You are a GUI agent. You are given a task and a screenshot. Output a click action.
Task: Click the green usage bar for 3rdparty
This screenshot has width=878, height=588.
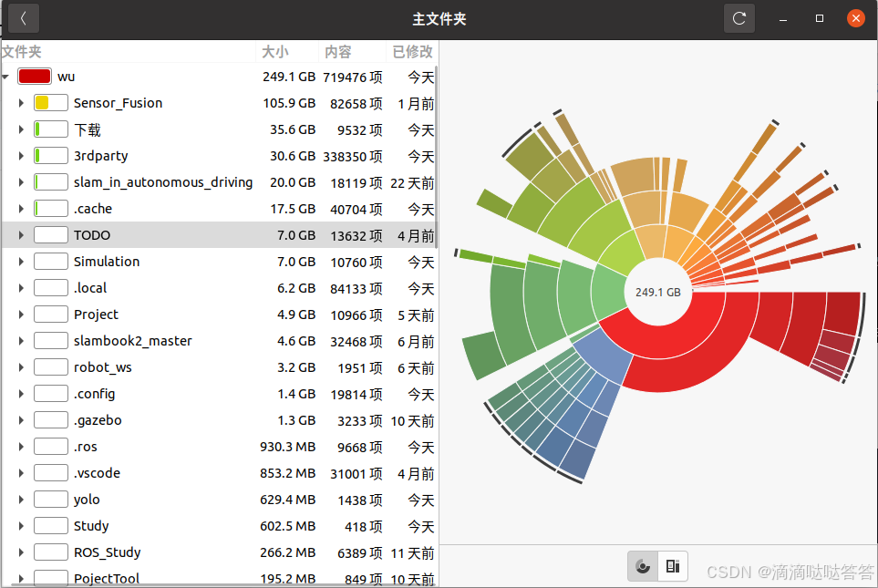pos(50,156)
